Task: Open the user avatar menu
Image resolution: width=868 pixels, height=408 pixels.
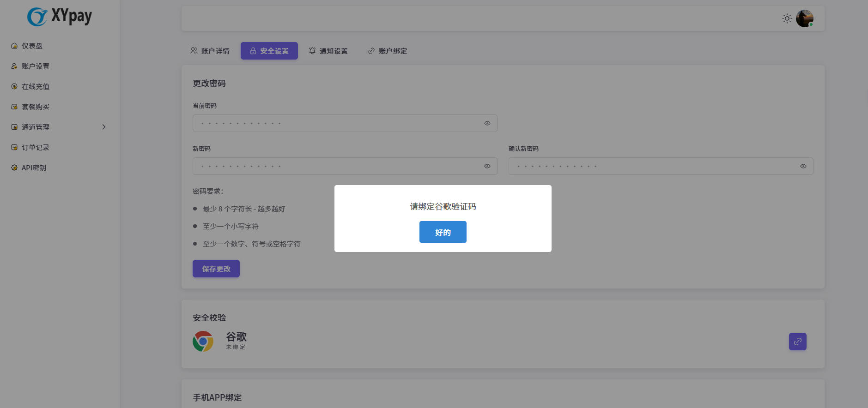Action: tap(805, 18)
